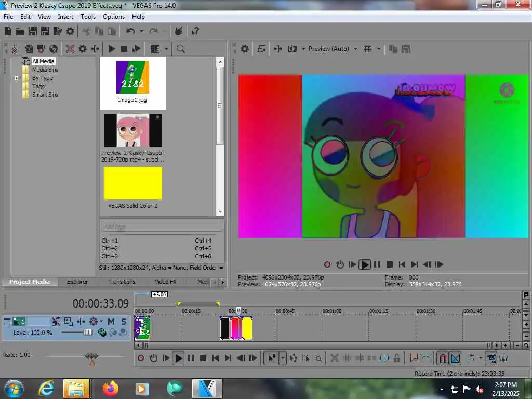Open Project Video Properties gear in preview
This screenshot has width=532, height=399.
[245, 49]
